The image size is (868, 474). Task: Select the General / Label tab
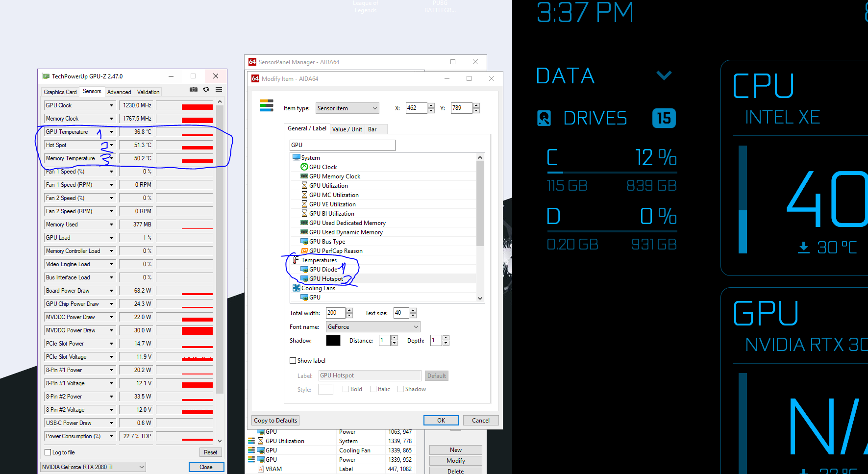point(307,128)
